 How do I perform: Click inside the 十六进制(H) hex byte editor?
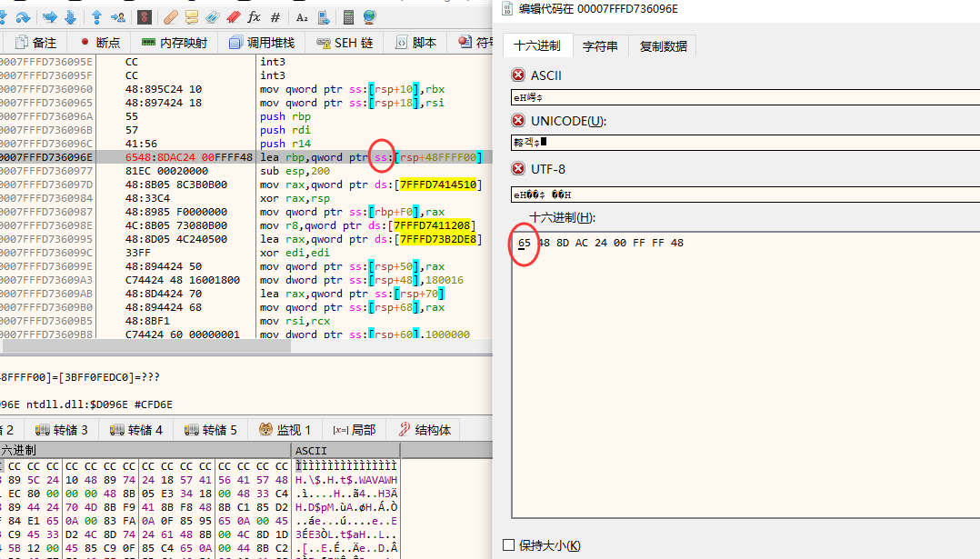pos(745,374)
